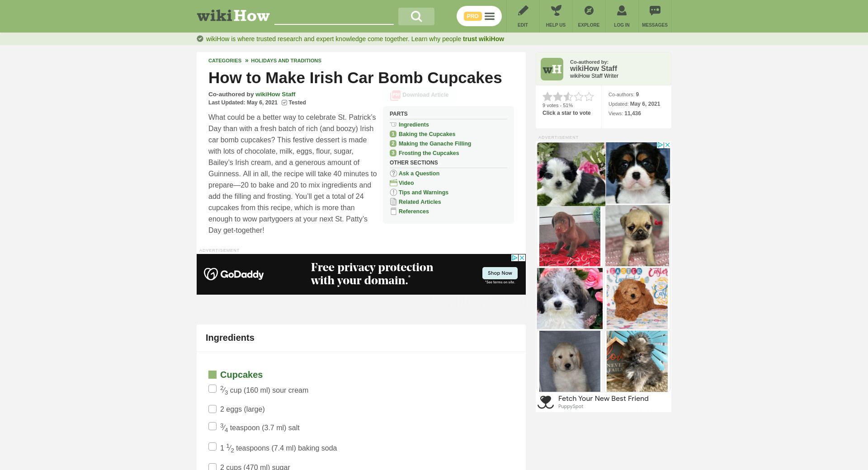Viewport: 868px width, 470px height.
Task: Click Shop Now in GoDaddy ad
Action: (x=500, y=273)
